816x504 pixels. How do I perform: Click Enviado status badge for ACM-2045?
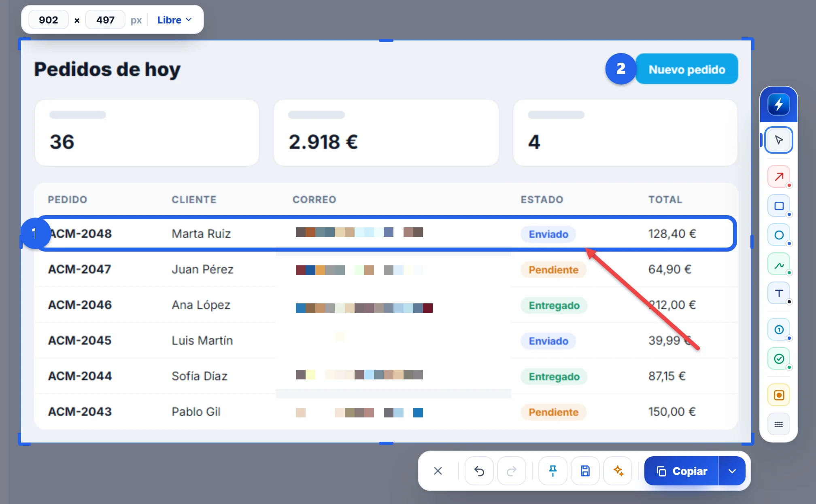pyautogui.click(x=548, y=341)
